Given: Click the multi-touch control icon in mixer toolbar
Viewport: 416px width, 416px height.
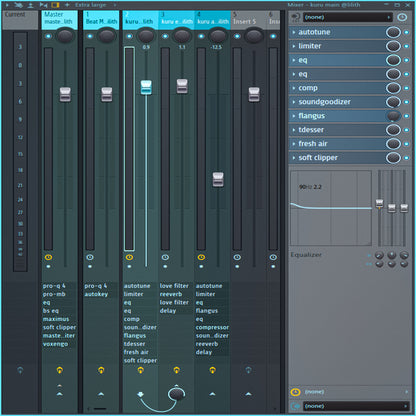Looking at the screenshot, I should coord(18,5).
